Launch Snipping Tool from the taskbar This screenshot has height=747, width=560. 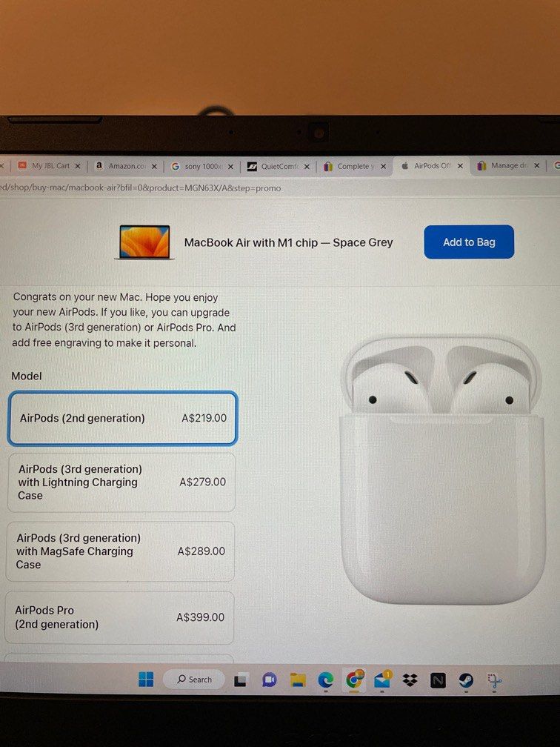pyautogui.click(x=494, y=680)
